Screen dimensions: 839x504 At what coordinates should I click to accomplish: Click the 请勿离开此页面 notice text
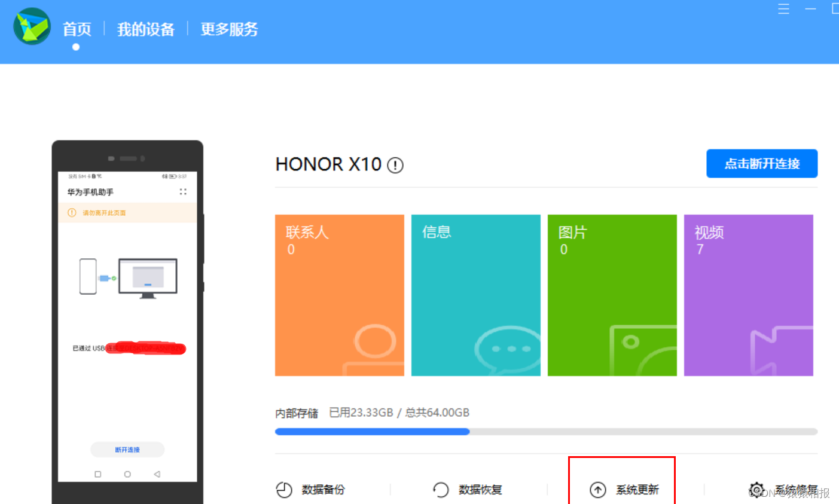pyautogui.click(x=104, y=213)
